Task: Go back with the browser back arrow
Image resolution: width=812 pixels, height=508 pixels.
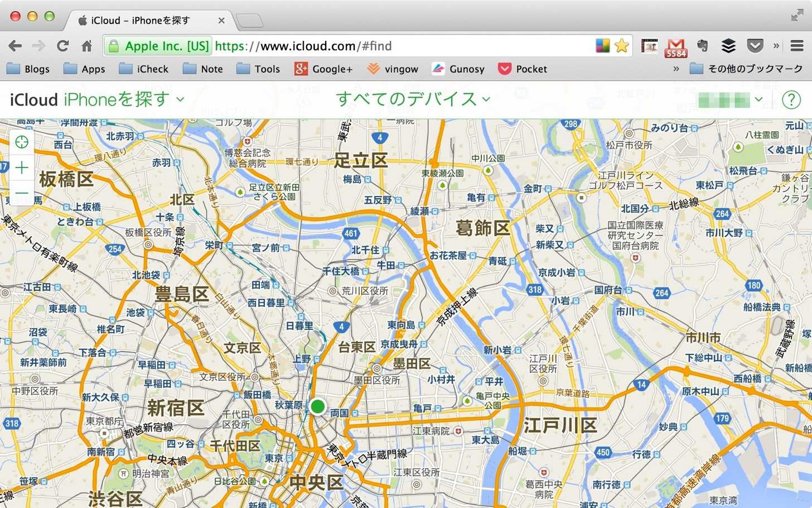Action: (x=15, y=46)
